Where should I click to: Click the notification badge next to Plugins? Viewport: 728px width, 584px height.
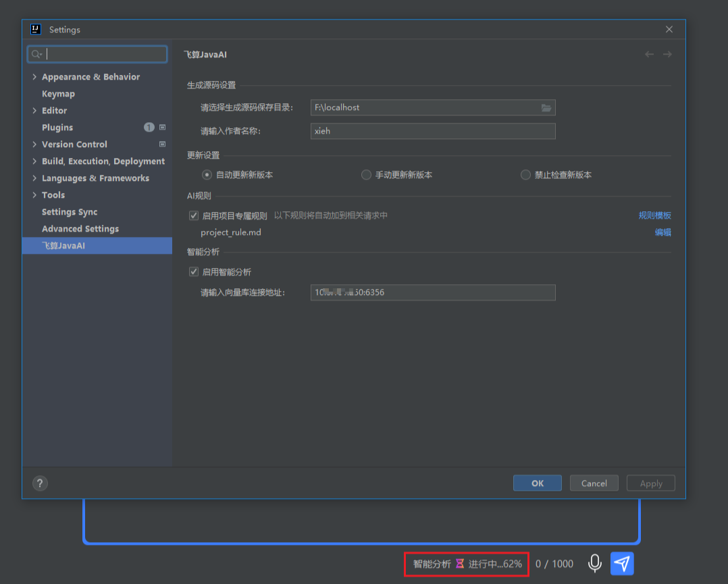tap(149, 127)
